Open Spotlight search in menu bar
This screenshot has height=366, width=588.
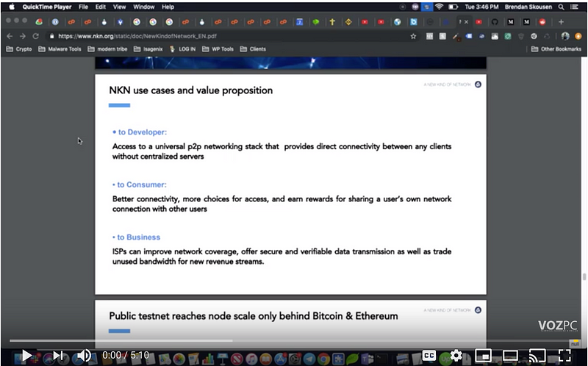pyautogui.click(x=561, y=7)
